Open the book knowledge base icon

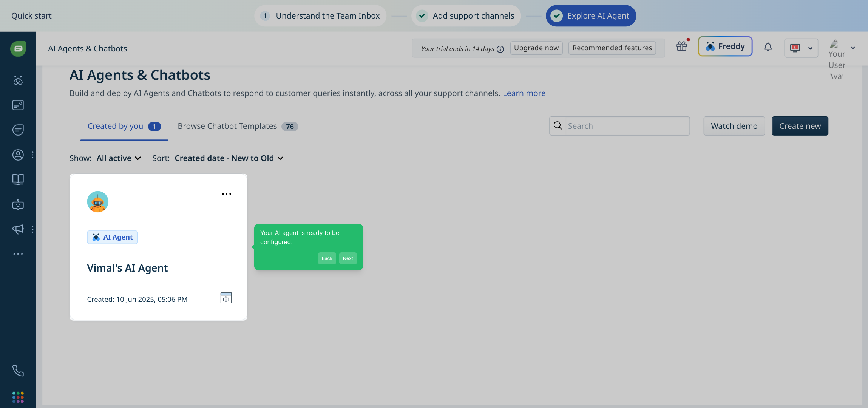[x=18, y=179]
